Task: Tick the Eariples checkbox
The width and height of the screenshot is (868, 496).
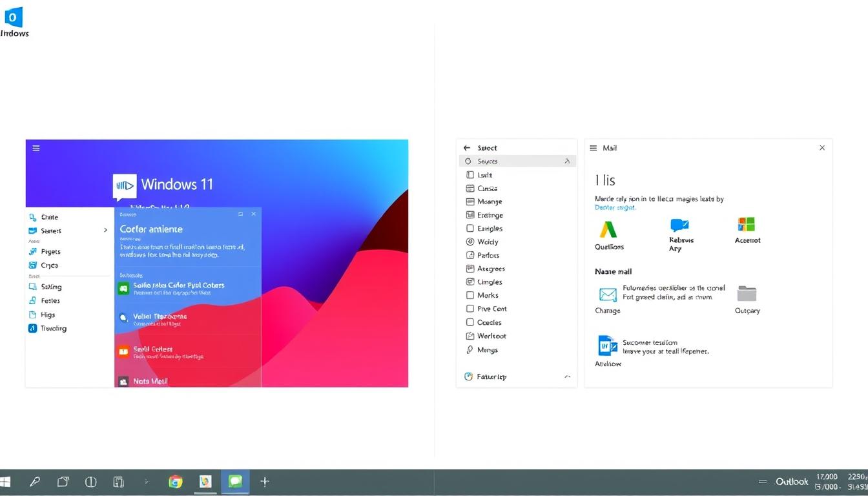Action: click(470, 229)
